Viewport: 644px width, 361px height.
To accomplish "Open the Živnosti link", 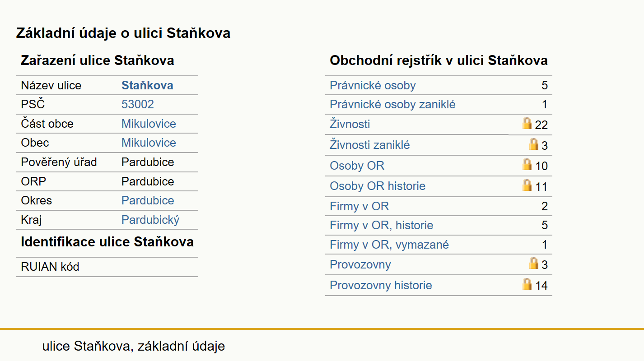I will point(350,124).
